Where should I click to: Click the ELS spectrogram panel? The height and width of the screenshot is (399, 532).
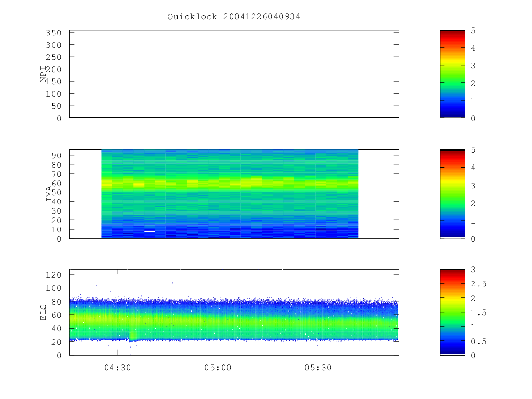click(x=234, y=312)
